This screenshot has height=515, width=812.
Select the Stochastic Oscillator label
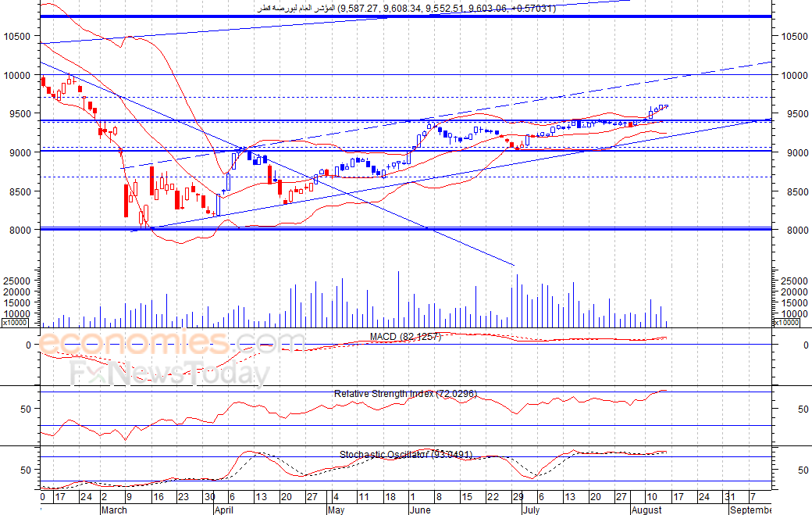pyautogui.click(x=406, y=454)
